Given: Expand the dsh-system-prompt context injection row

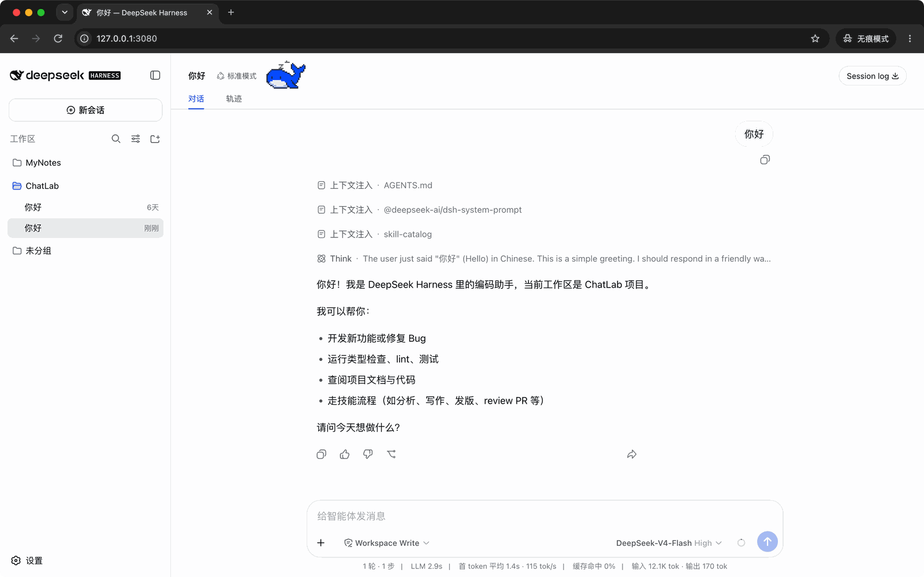Looking at the screenshot, I should coord(420,210).
